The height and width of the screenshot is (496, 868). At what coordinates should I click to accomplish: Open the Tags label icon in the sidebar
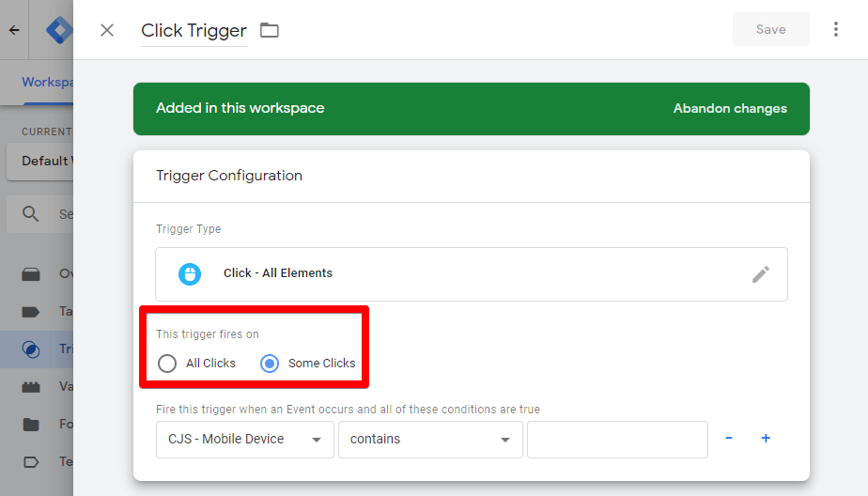[x=31, y=312]
